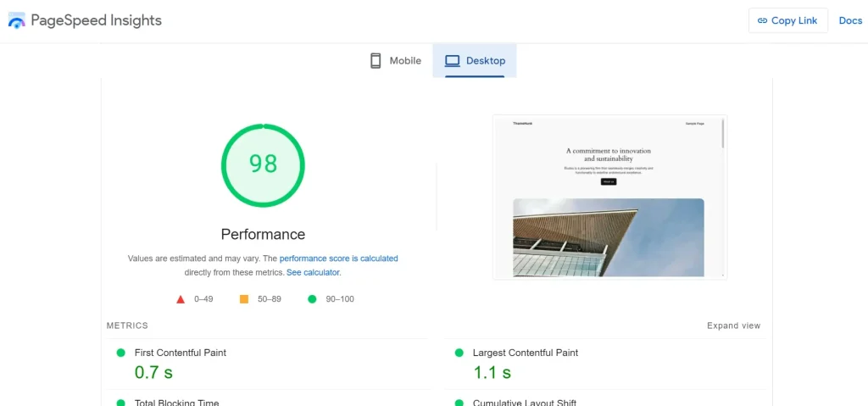868x406 pixels.
Task: Click the 98 performance score gauge
Action: click(263, 165)
